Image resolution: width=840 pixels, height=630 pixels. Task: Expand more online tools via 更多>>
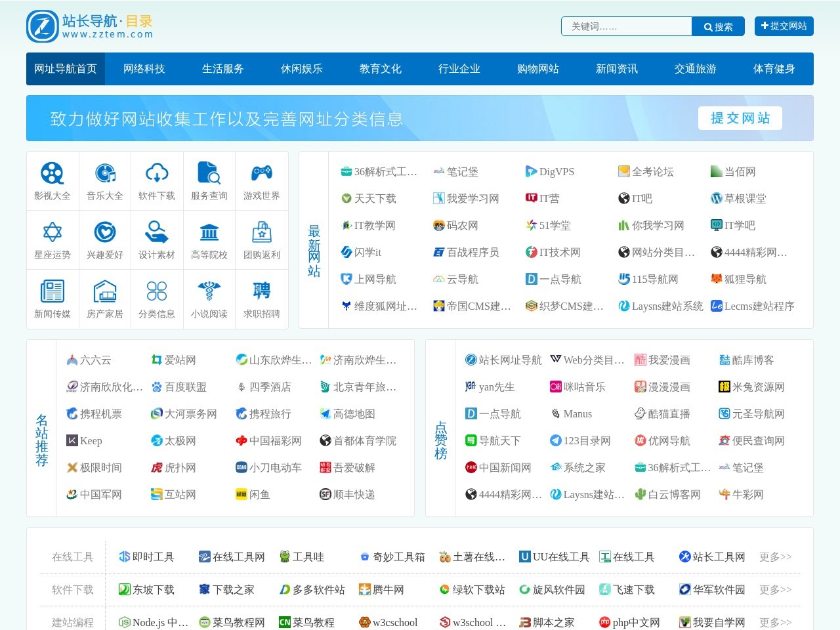(x=775, y=556)
